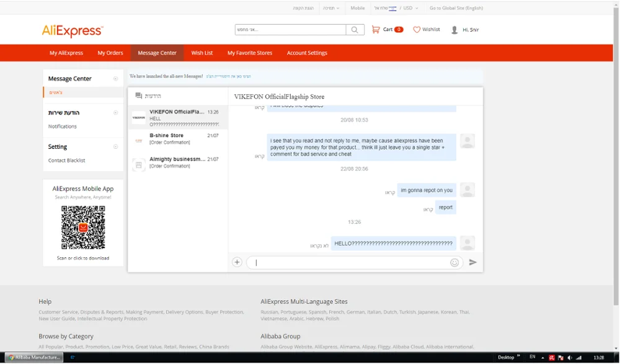Open Intellectual Property Protection footer link

112,319
